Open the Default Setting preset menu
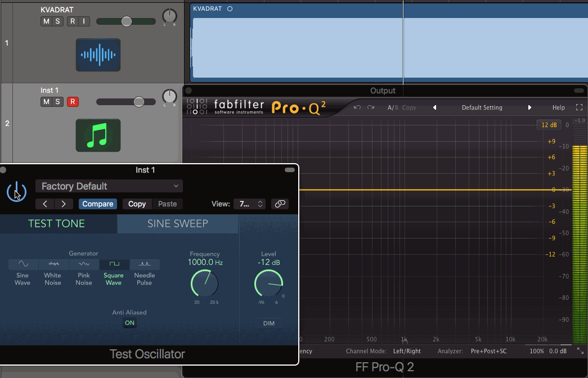This screenshot has width=588, height=378. click(482, 107)
